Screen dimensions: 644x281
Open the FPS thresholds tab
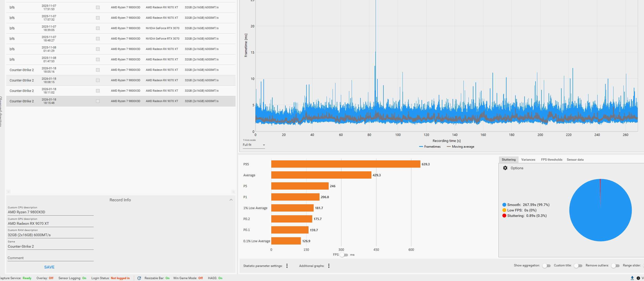tap(551, 160)
